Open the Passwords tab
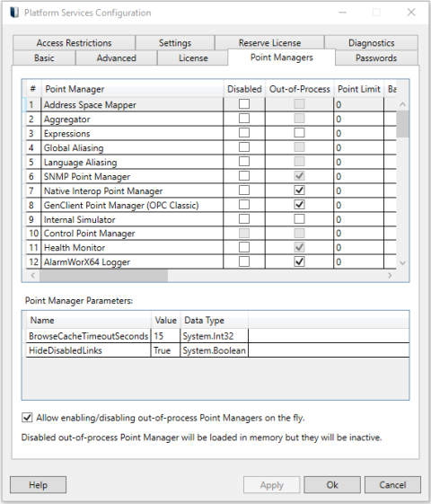431x504 pixels. pos(376,57)
